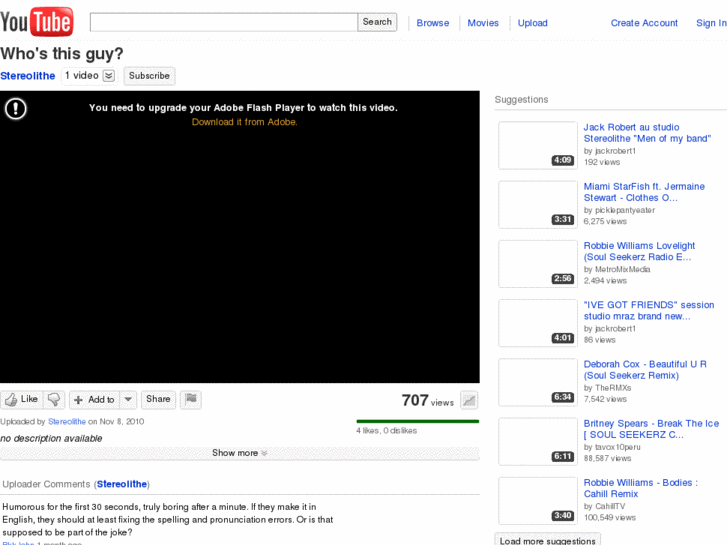Click Stereolithe link in Uploaded by line

tap(67, 422)
